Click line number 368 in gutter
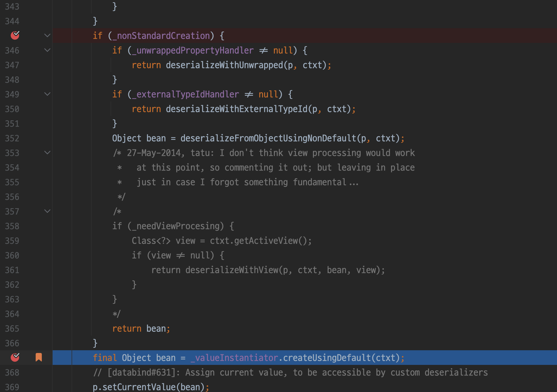The image size is (557, 392). [x=12, y=372]
